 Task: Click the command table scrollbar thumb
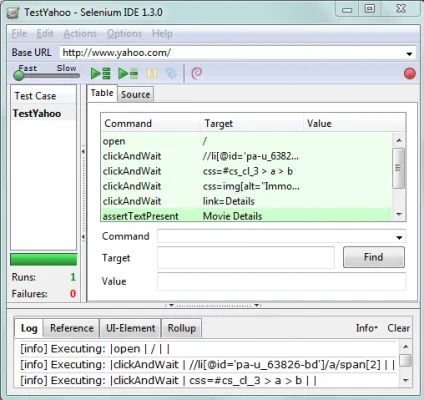click(x=398, y=168)
